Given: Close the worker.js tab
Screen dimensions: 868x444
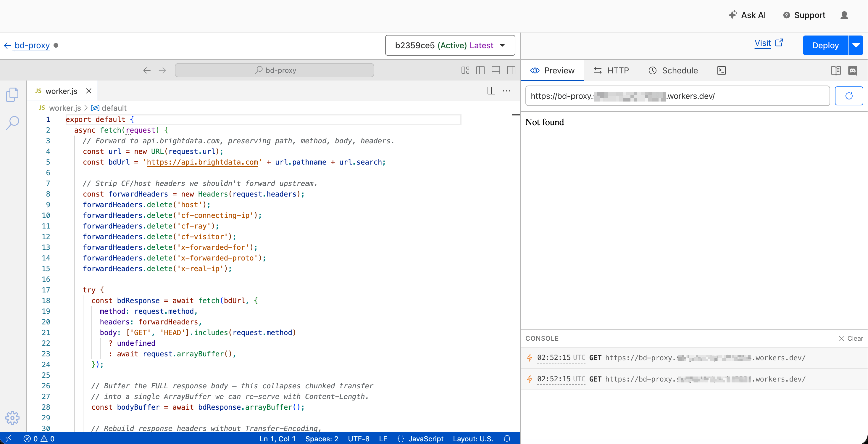Looking at the screenshot, I should click(89, 91).
